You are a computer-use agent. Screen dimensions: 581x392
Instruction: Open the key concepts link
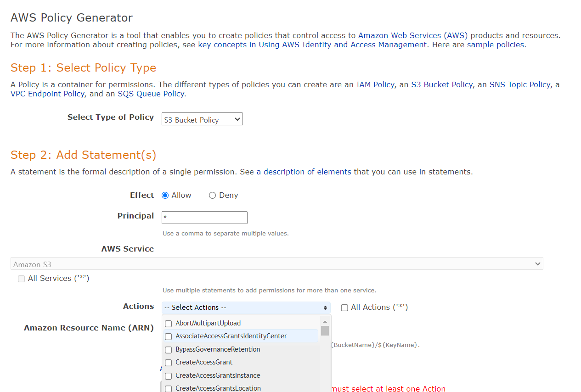(x=222, y=45)
